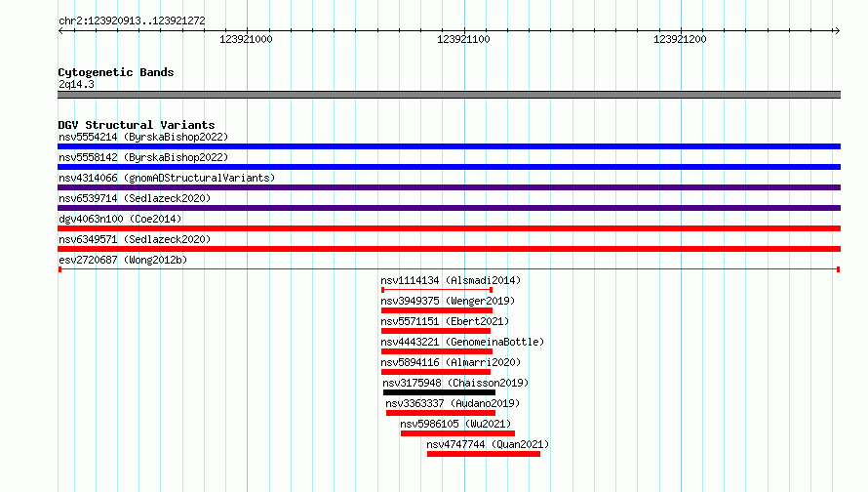
Task: Click the nsv4747744 (Quan2021) label
Action: [488, 444]
